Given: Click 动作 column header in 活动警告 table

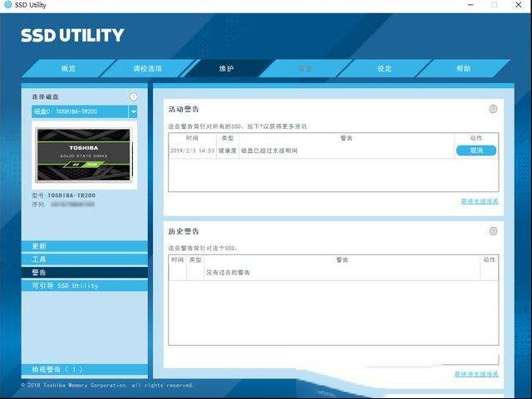Looking at the screenshot, I should point(476,138).
